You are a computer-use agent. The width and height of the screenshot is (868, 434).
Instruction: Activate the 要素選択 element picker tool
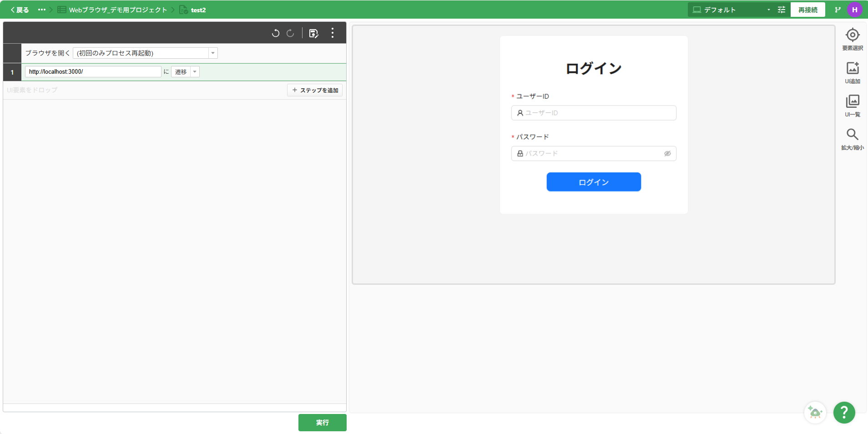tap(852, 35)
